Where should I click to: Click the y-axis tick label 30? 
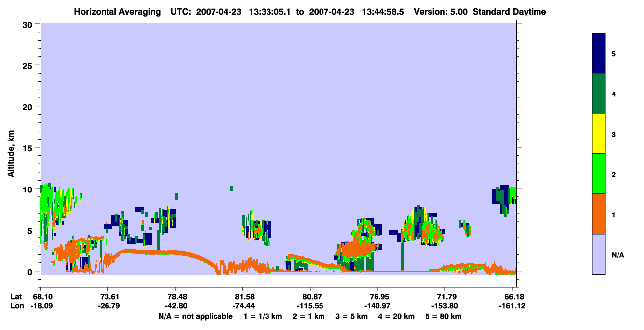[x=29, y=24]
